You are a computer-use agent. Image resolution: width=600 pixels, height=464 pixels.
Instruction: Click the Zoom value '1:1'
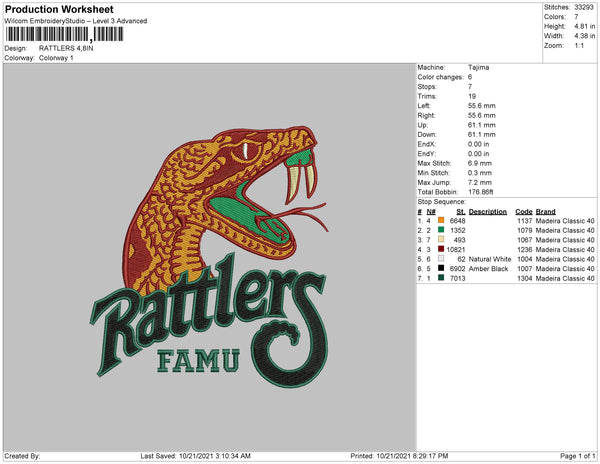pyautogui.click(x=579, y=46)
